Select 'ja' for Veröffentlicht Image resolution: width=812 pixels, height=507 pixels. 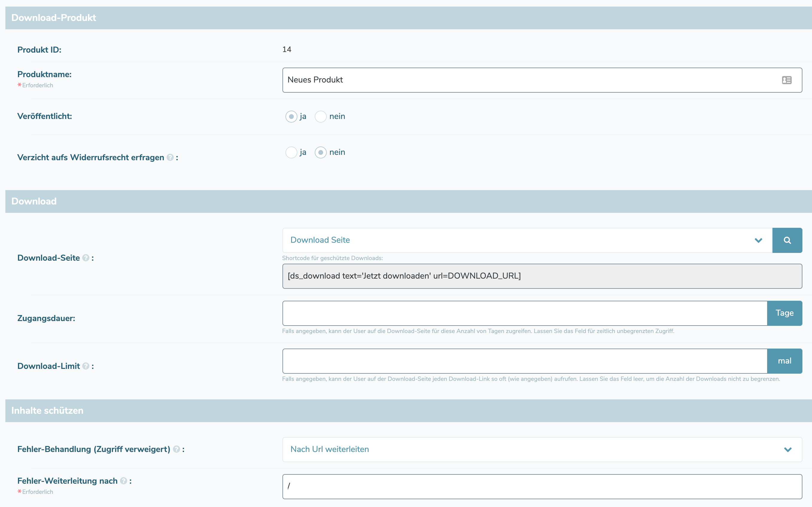291,116
